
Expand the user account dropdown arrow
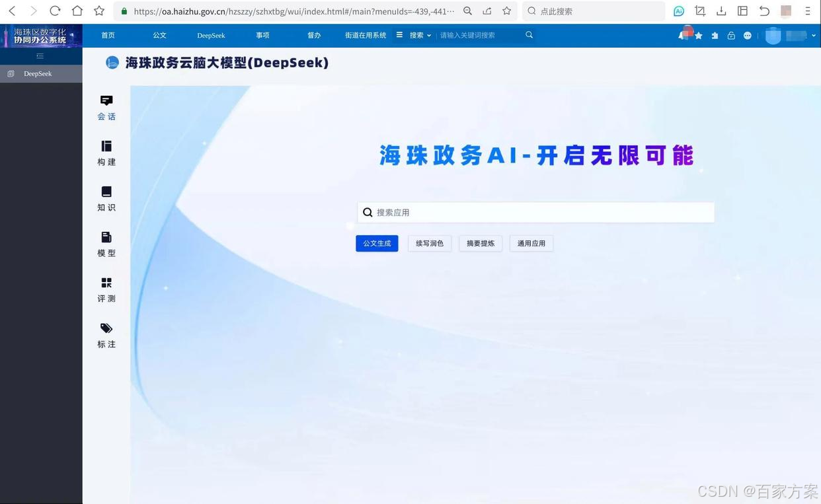(x=814, y=36)
